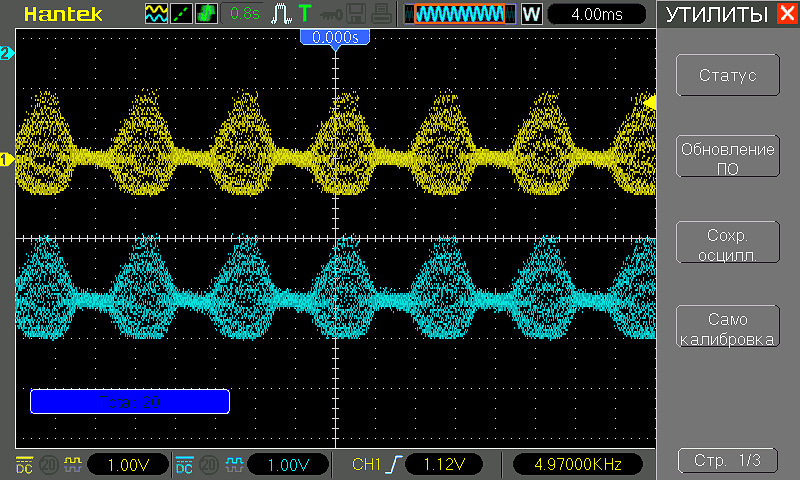Viewport: 800px width, 480px height.
Task: Click the yellow CH1 DC coupling icon
Action: [x=24, y=464]
